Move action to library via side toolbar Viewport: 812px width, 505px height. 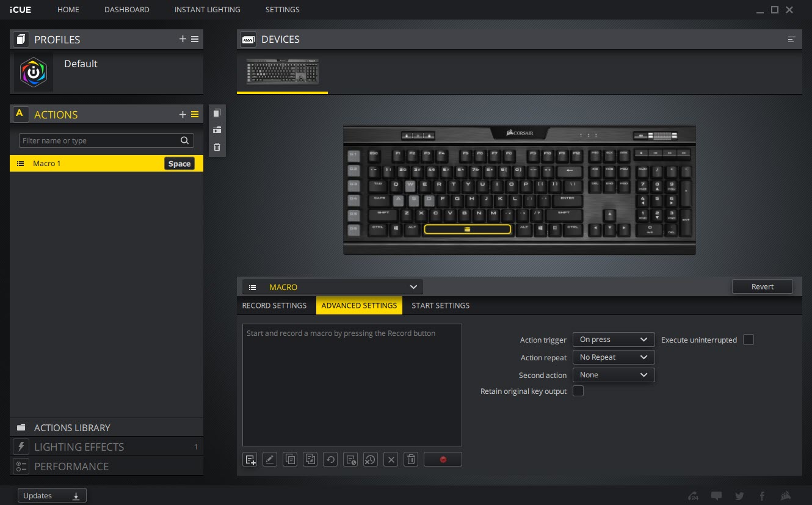217,129
